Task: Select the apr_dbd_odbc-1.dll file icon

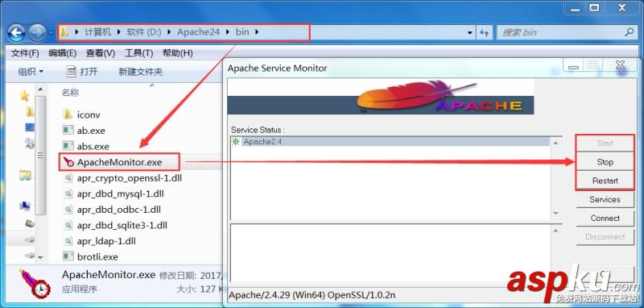Action: [x=68, y=210]
